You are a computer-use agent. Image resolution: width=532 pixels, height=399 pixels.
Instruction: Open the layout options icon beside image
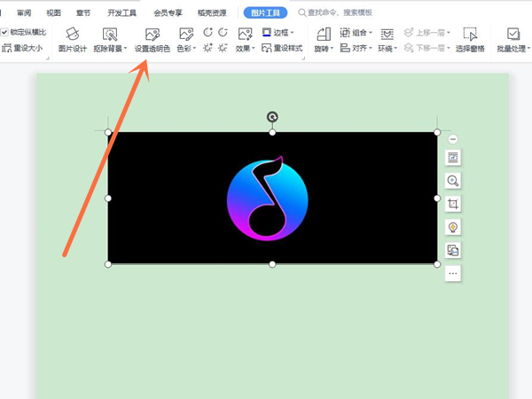(453, 157)
